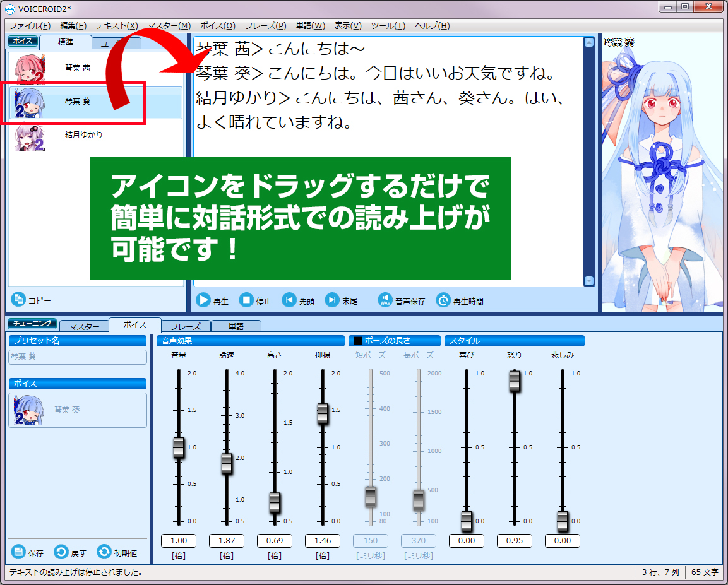Screen dimensions: 728x585
Task: Click the status text テキストの読み上げは停止されました
Action: coord(76,572)
